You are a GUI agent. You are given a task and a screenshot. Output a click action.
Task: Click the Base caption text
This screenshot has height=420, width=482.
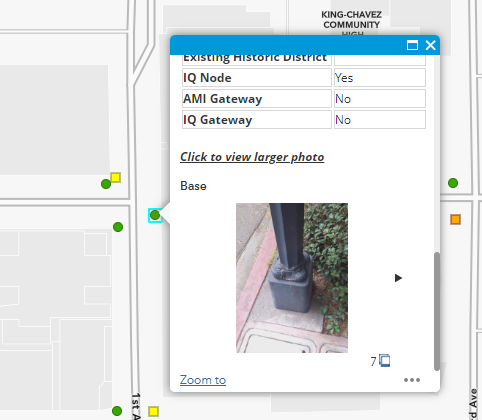click(x=193, y=186)
